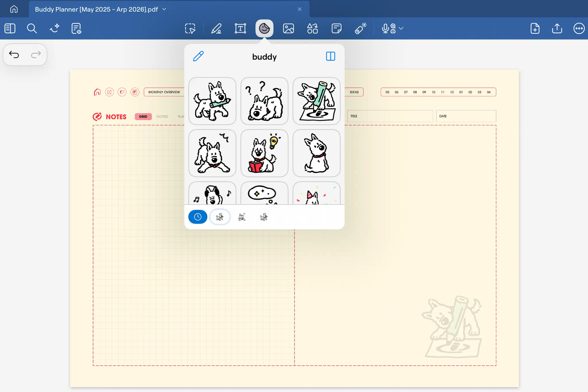Open the Recent stickers tab
588x392 pixels.
pos(198,217)
